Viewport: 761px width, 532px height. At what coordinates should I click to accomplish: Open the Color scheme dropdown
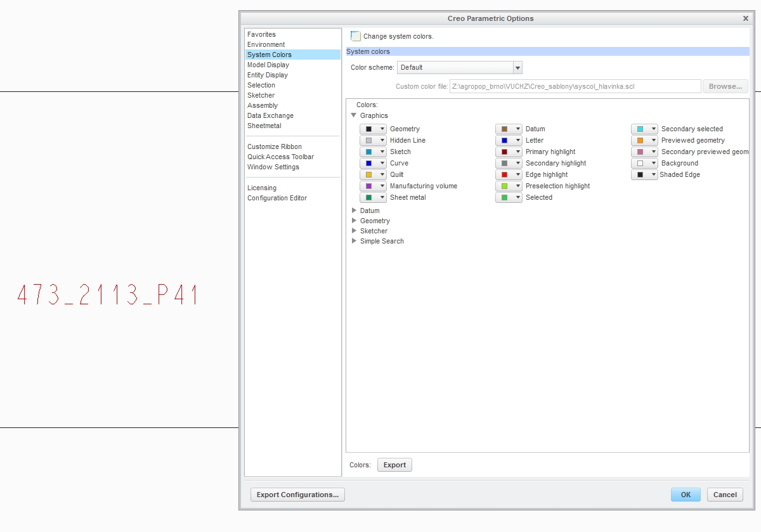click(460, 67)
